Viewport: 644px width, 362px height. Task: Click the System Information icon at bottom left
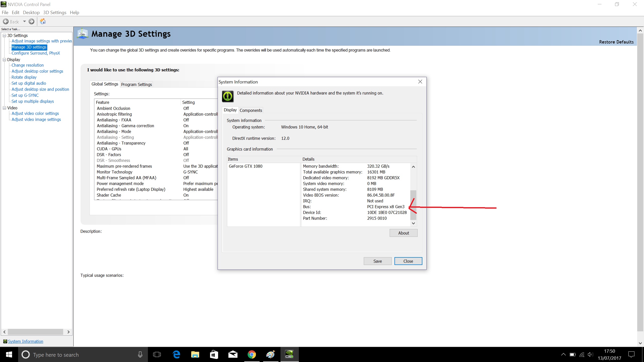point(5,341)
